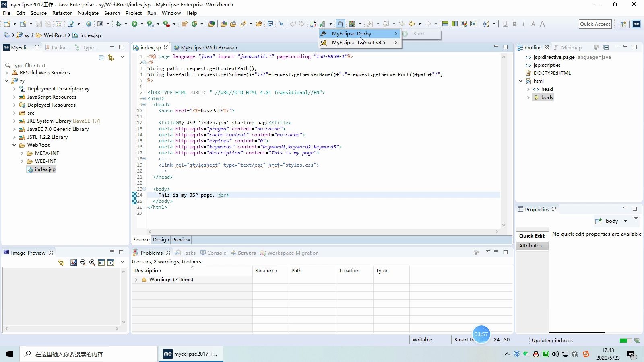644x362 pixels.
Task: Click the Windows taskbar search box
Action: [89, 354]
